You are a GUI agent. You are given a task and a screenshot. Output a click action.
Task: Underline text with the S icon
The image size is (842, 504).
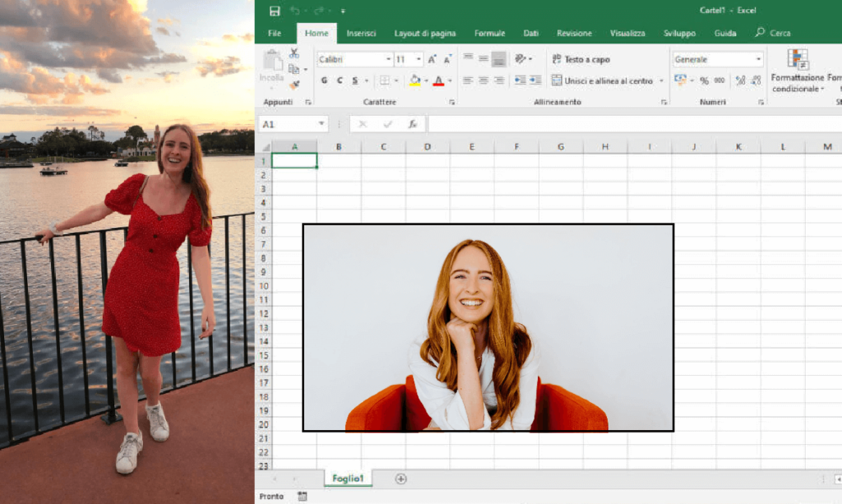[354, 80]
